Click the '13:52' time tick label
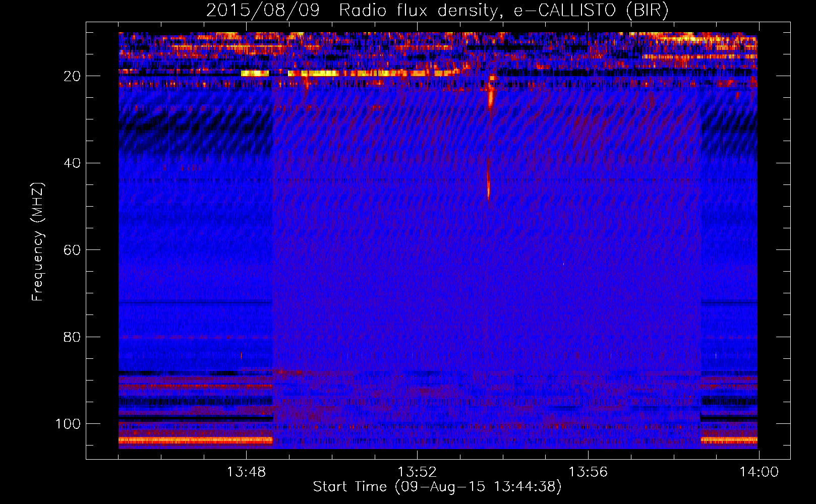The width and height of the screenshot is (816, 504). [x=417, y=472]
